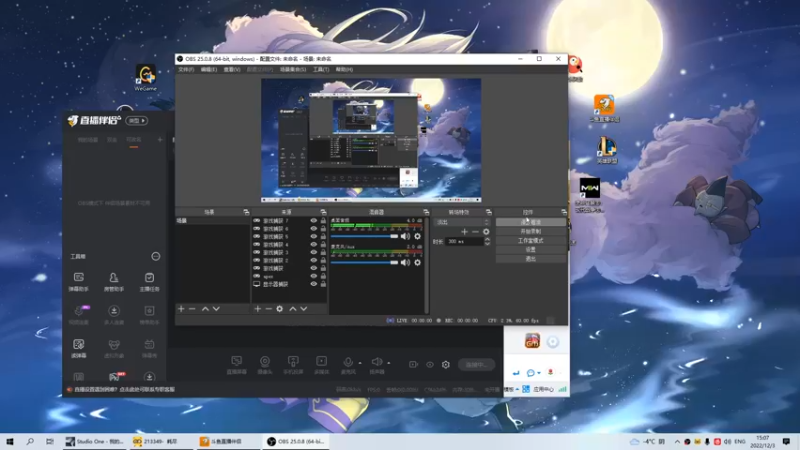Move scene up with arrow icon
This screenshot has width=800, height=450.
[205, 309]
